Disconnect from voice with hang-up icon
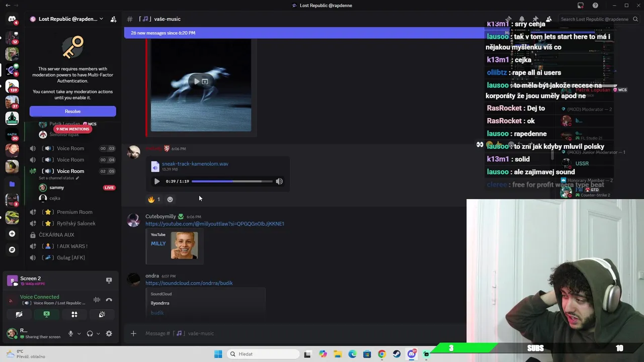This screenshot has height=362, width=644. 109,300
